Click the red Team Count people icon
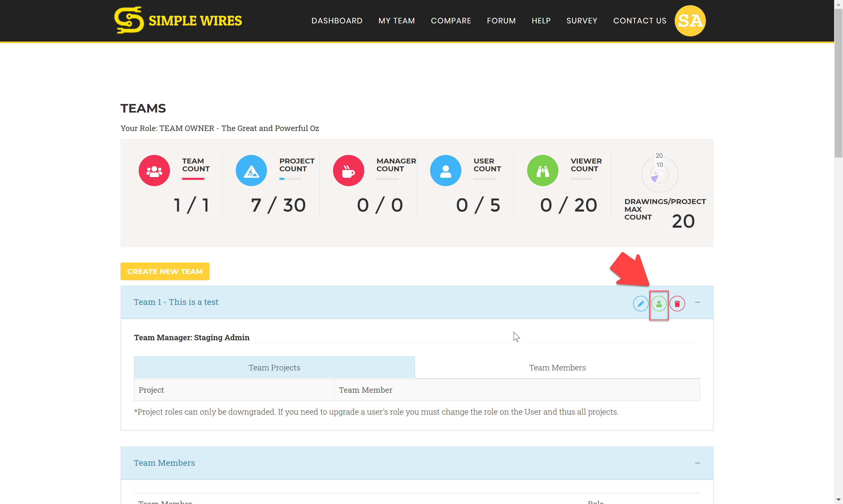 pyautogui.click(x=154, y=171)
